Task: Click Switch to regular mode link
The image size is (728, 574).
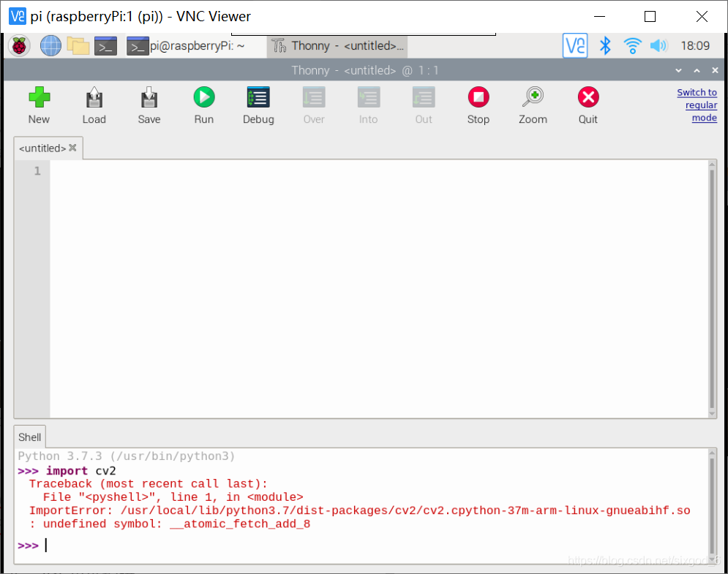Action: click(697, 105)
